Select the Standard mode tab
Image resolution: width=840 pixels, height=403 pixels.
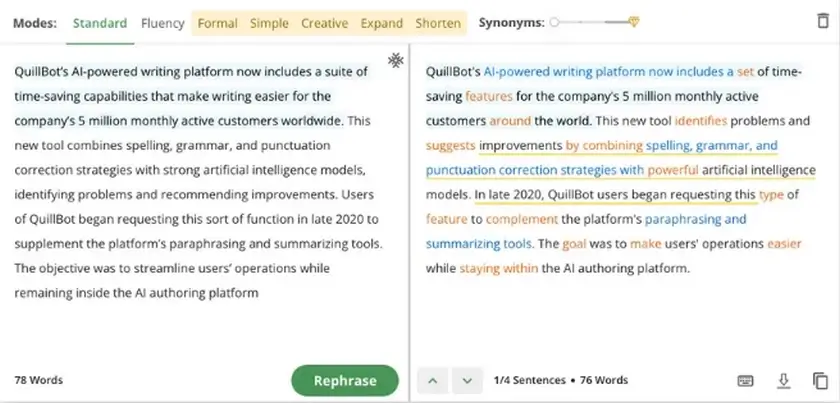(x=100, y=23)
